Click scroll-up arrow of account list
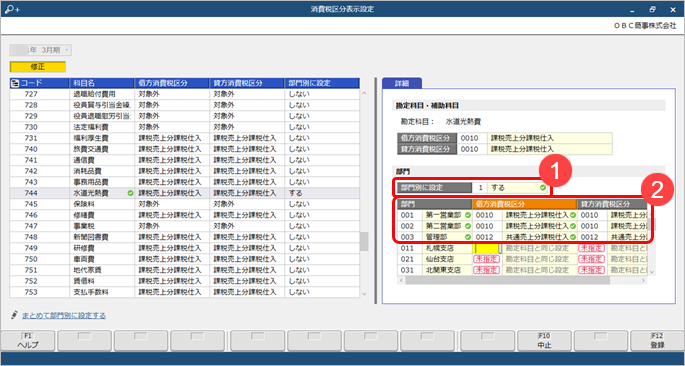Image resolution: width=685 pixels, height=366 pixels. point(364,93)
